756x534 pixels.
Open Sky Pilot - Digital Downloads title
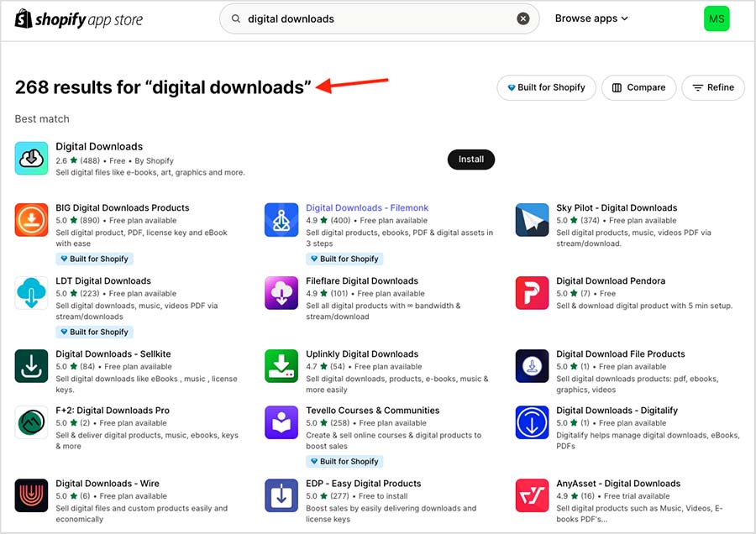coord(617,207)
